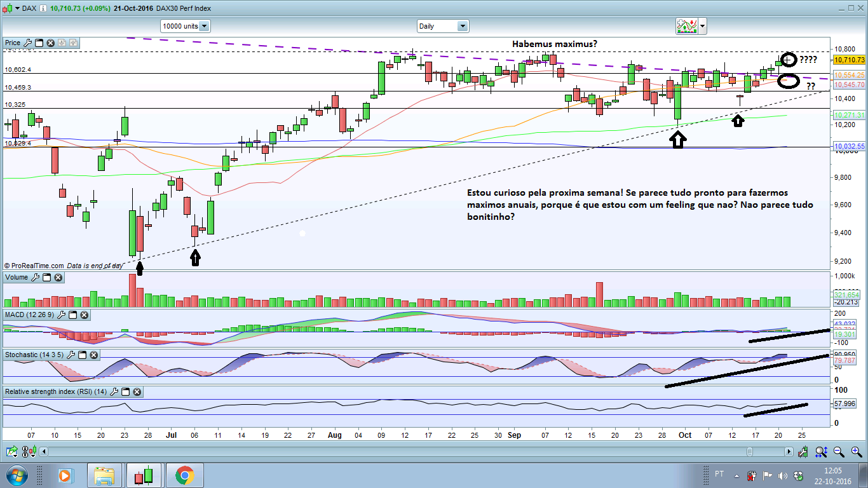
Task: Open RSI (14) settings wrench
Action: coord(114,392)
